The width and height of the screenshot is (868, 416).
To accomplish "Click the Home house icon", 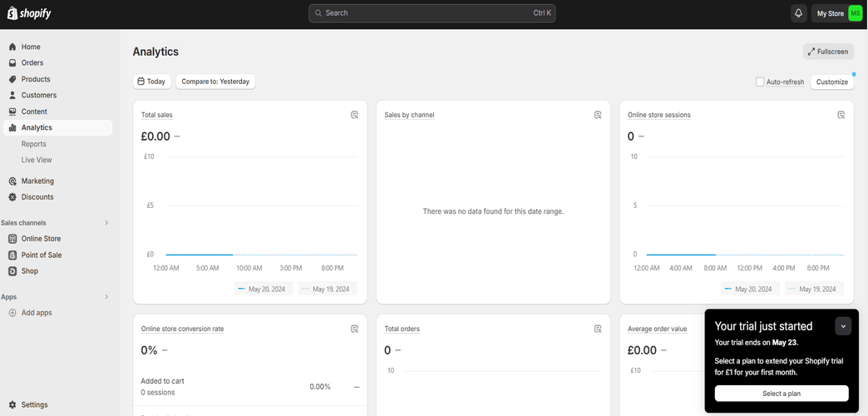I will pyautogui.click(x=12, y=47).
